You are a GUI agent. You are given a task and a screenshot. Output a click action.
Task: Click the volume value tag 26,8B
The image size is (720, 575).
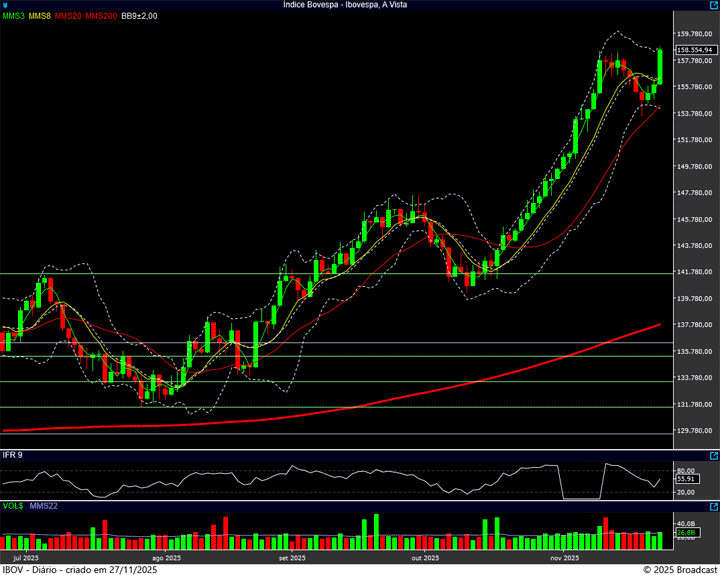click(x=686, y=532)
